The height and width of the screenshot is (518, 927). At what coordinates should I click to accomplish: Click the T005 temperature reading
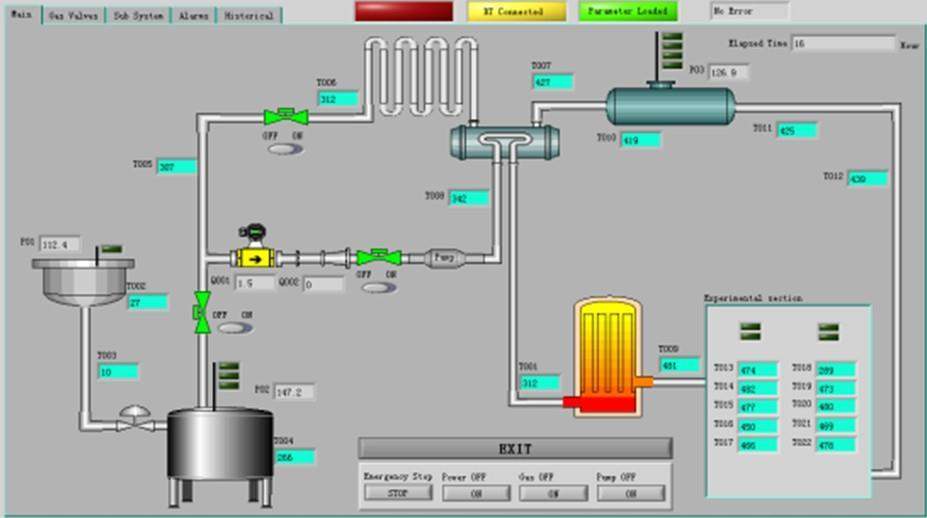point(177,167)
